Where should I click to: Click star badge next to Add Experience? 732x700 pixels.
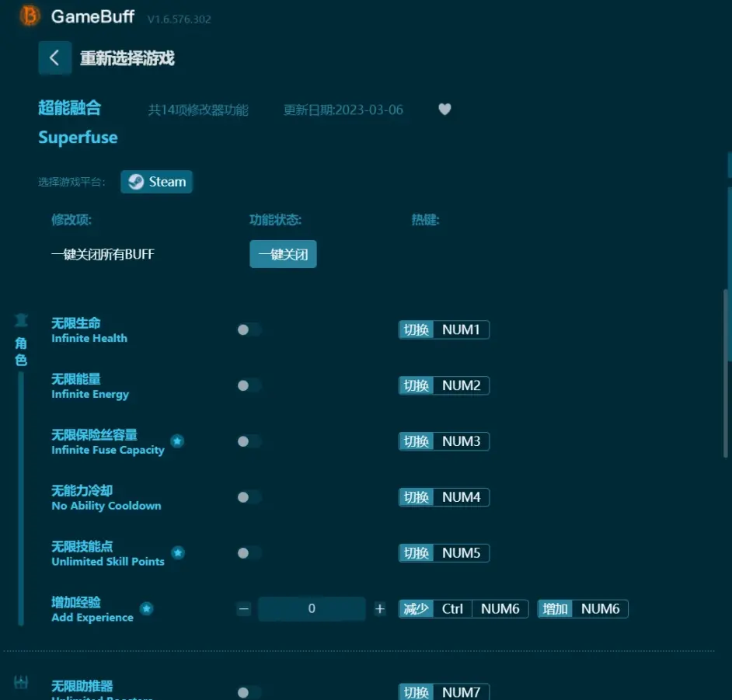[147, 608]
